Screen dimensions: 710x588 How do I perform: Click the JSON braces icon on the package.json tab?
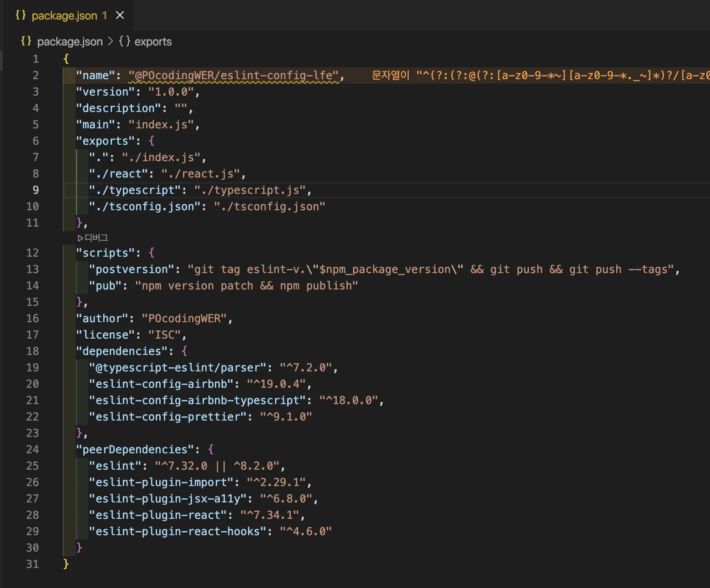click(20, 15)
